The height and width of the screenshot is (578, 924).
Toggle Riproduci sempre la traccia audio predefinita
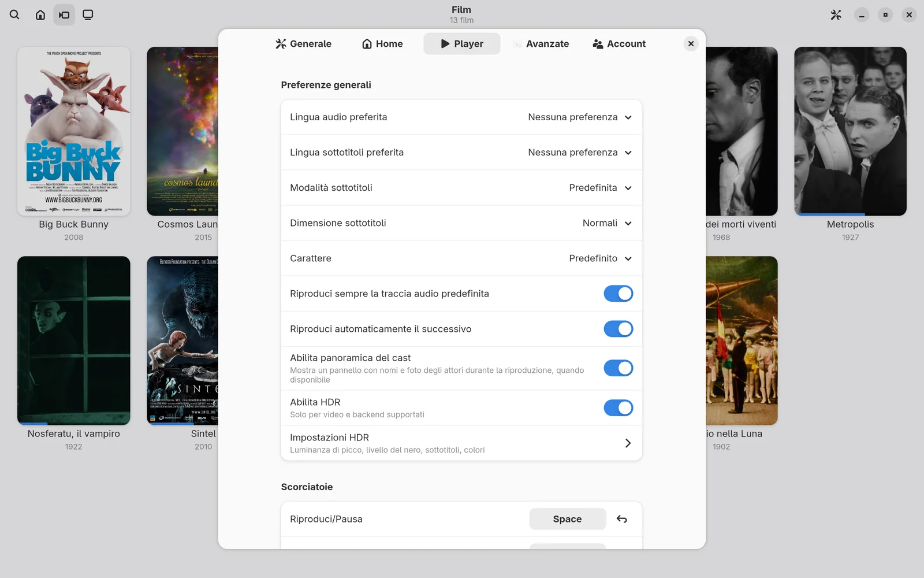point(619,294)
